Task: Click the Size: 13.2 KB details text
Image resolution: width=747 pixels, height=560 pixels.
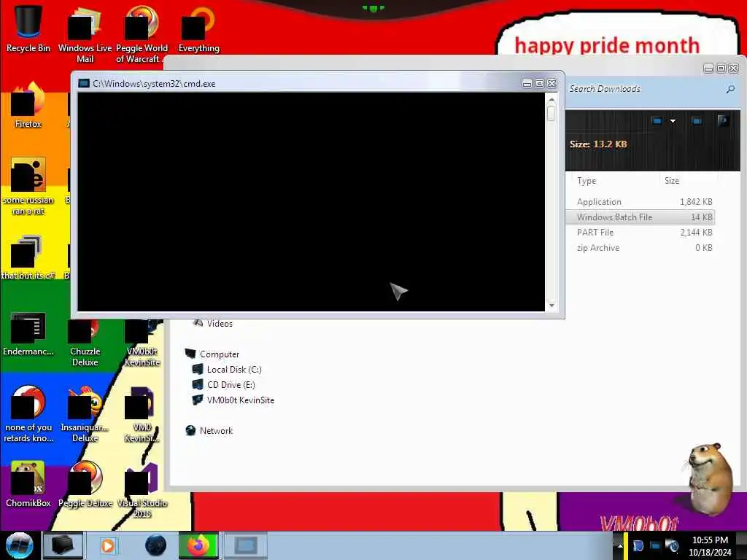Action: (598, 144)
